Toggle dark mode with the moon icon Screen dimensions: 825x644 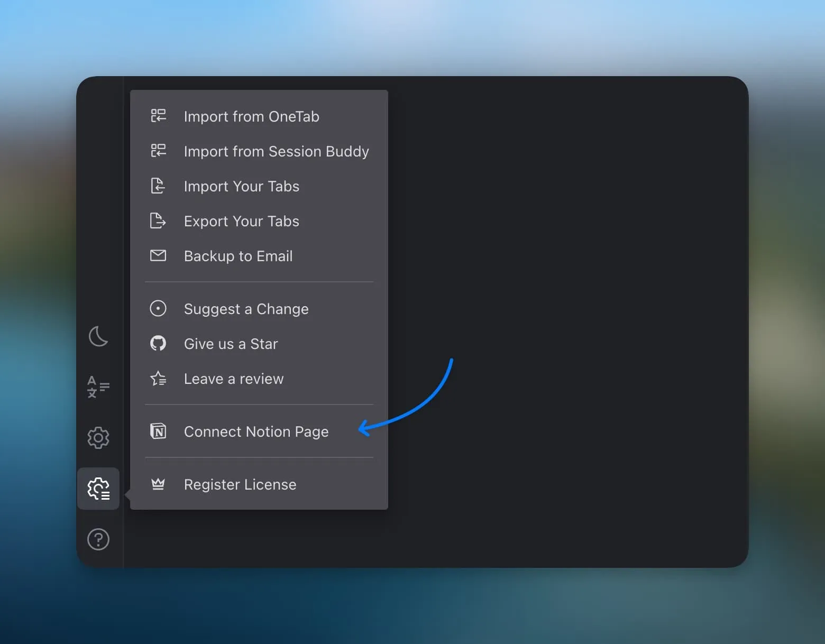98,336
